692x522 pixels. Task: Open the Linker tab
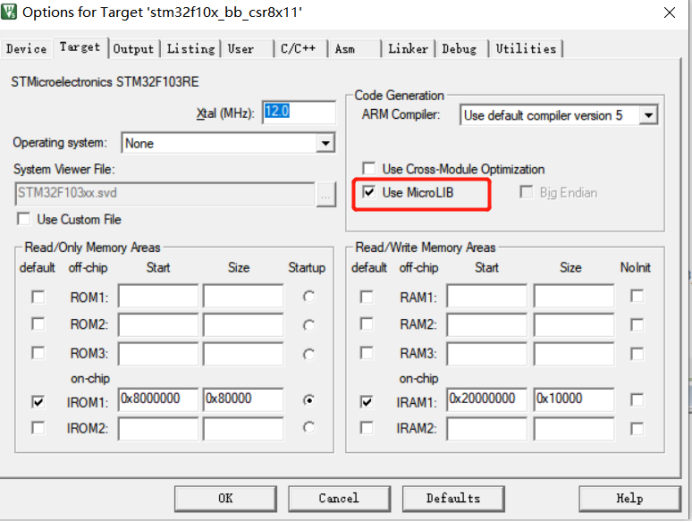(408, 49)
